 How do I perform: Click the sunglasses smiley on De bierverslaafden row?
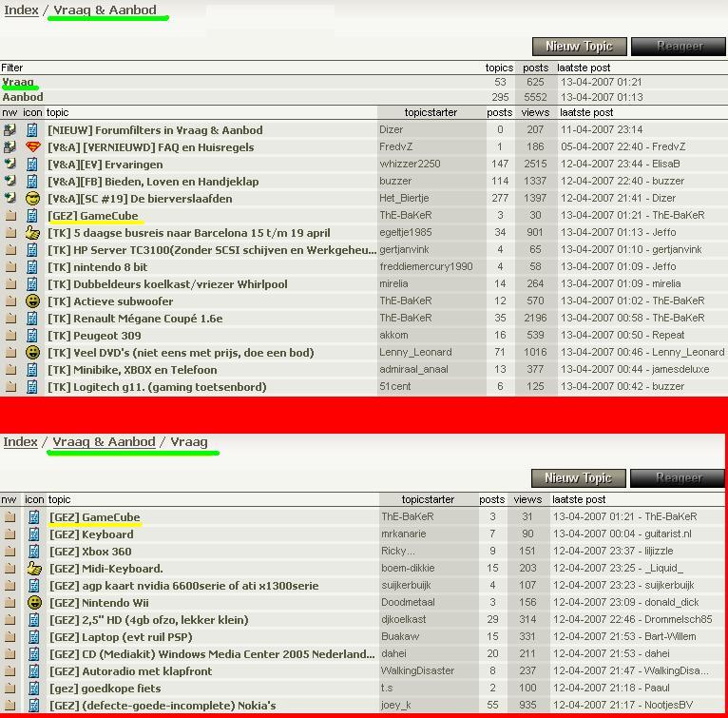coord(32,199)
